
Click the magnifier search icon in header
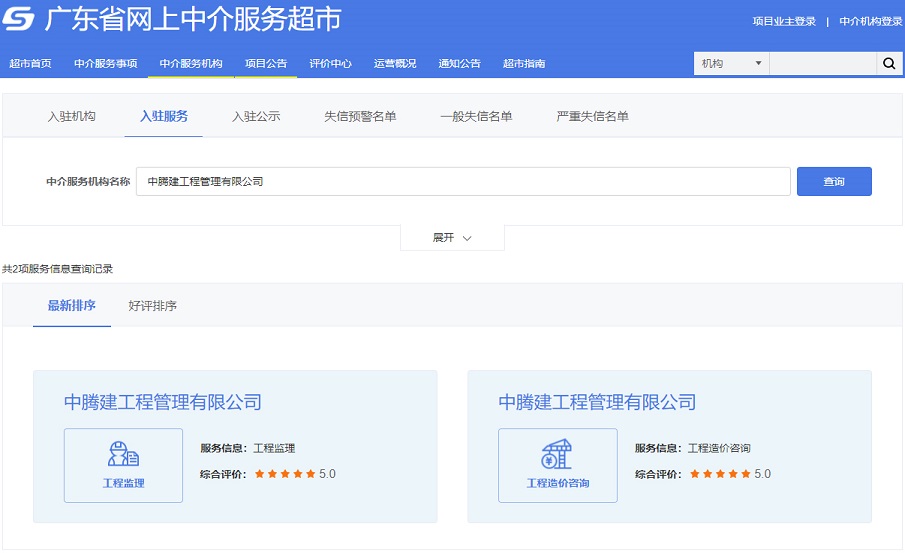[888, 64]
